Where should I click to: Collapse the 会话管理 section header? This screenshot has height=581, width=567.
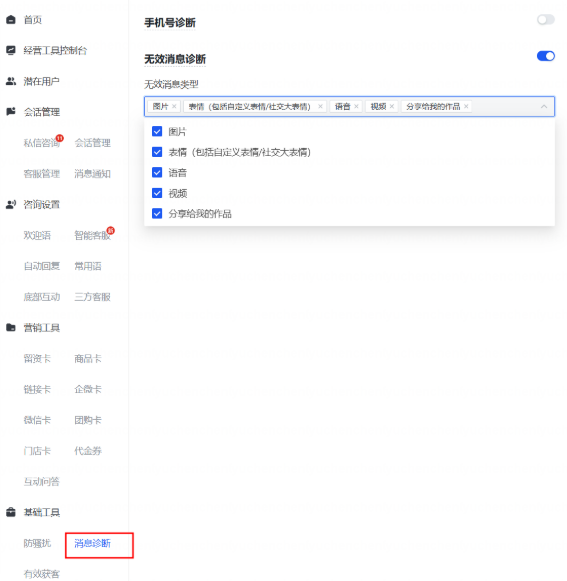[42, 112]
